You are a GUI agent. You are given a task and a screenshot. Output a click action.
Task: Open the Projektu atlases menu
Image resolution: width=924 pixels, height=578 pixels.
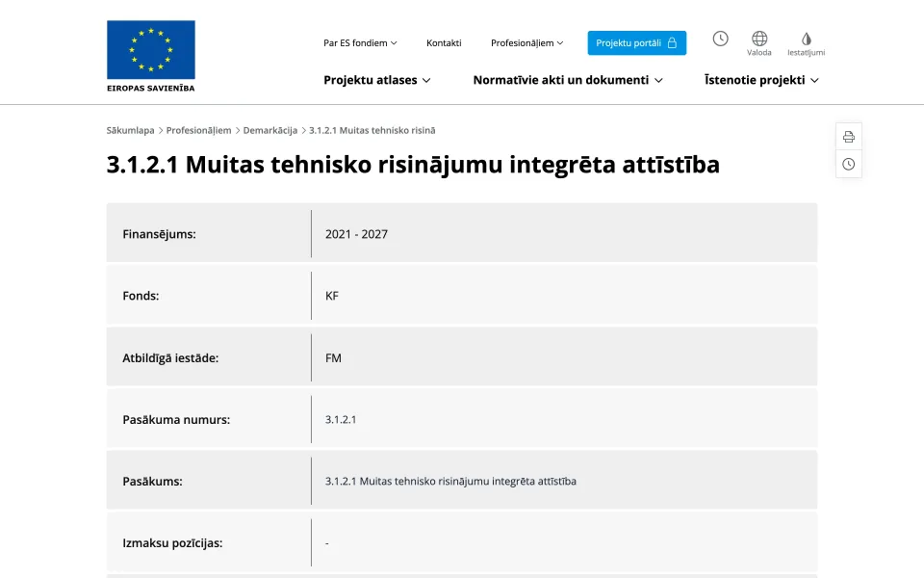(x=377, y=80)
